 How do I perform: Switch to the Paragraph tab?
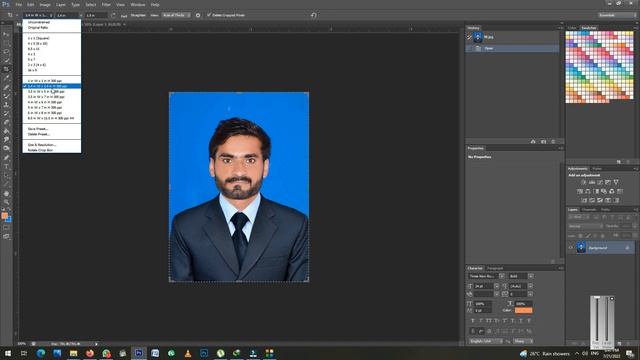(495, 268)
